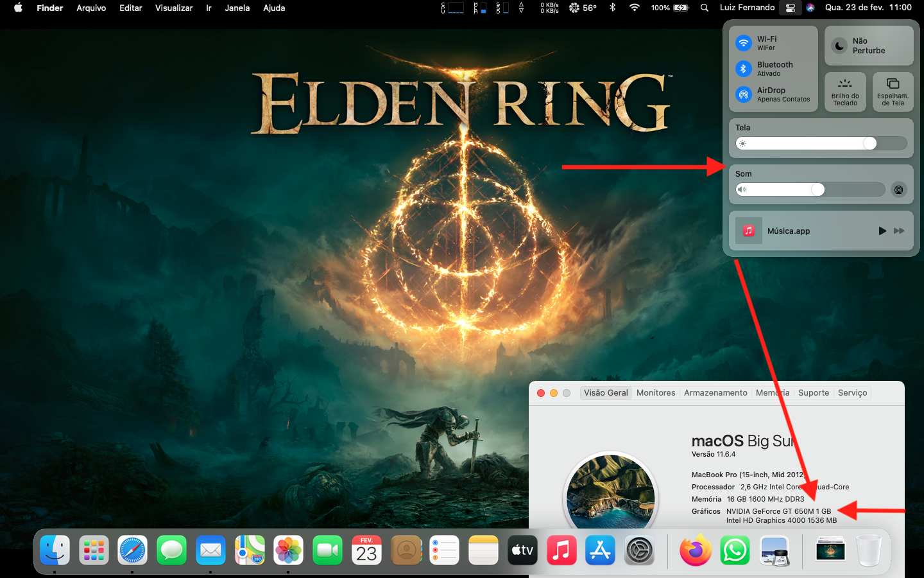Open Preview app in the Dock

click(x=774, y=550)
